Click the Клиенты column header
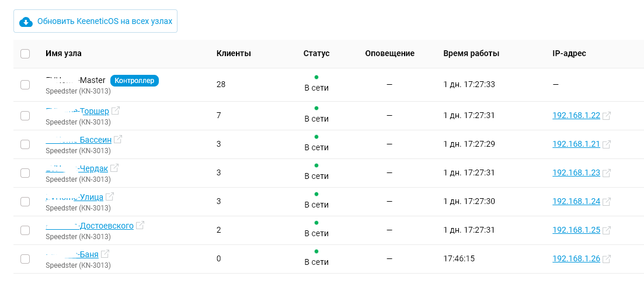Viewport: 644px width, 297px height. pyautogui.click(x=234, y=53)
